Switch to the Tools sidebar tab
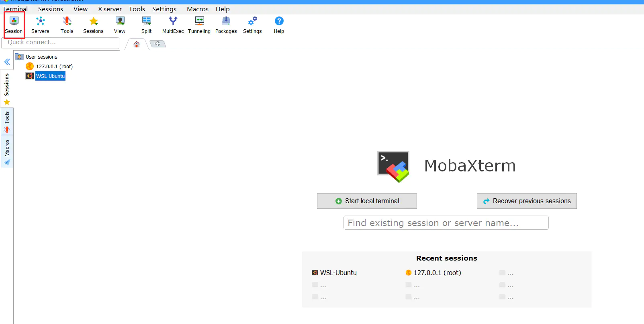This screenshot has height=324, width=644. pos(7,122)
